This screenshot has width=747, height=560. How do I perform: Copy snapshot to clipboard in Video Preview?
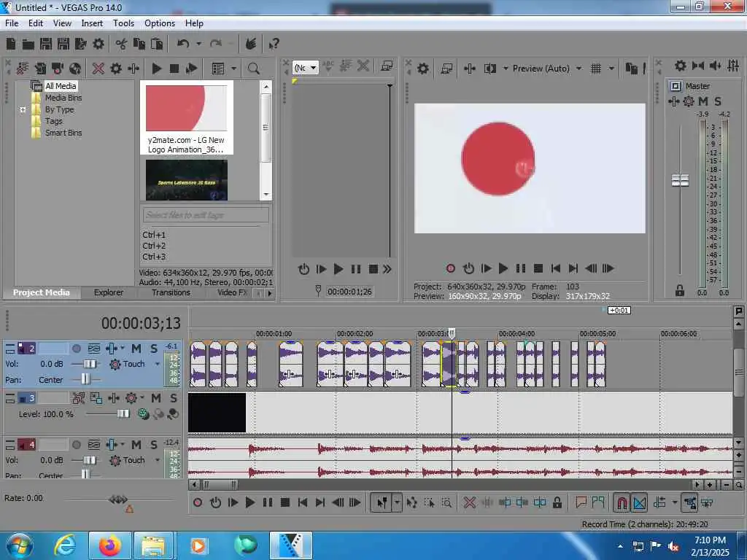tap(631, 69)
